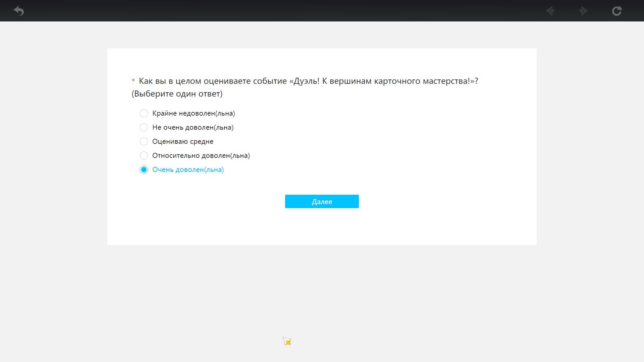
Task: Click the 'Крайне недоволен(льна)' label text
Action: [194, 113]
